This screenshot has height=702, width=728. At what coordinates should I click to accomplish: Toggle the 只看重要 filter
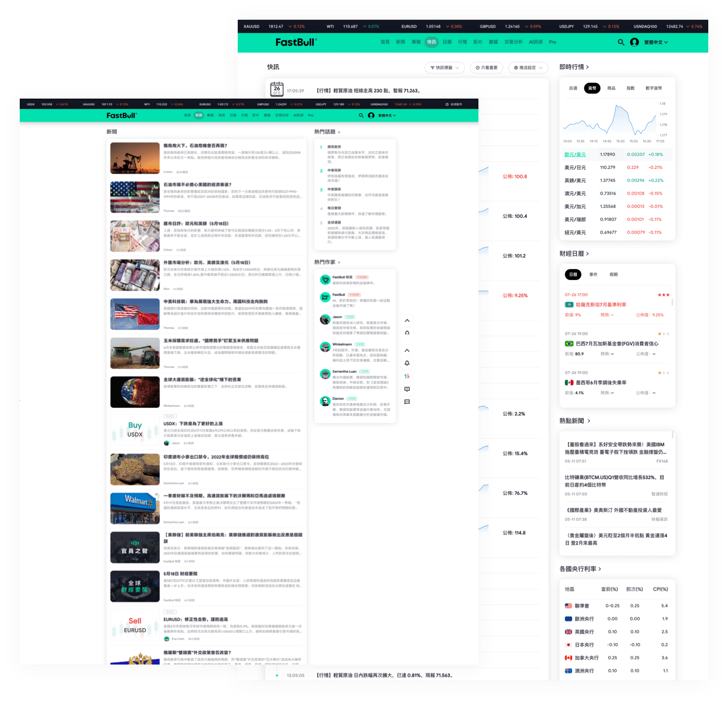[486, 68]
